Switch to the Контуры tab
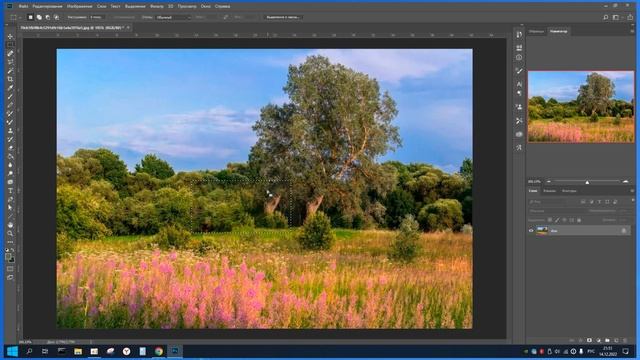This screenshot has width=640, height=360. pos(569,191)
